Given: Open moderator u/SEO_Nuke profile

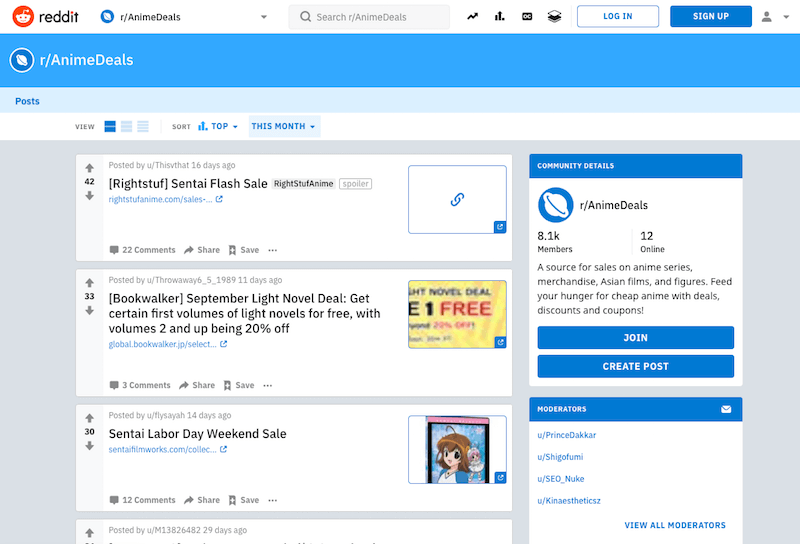Looking at the screenshot, I should tap(561, 479).
